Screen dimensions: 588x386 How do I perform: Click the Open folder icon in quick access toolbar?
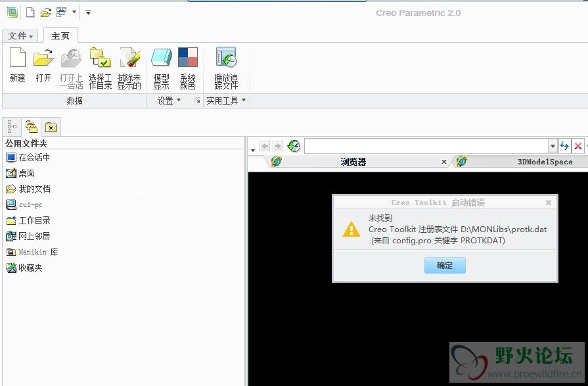click(46, 12)
